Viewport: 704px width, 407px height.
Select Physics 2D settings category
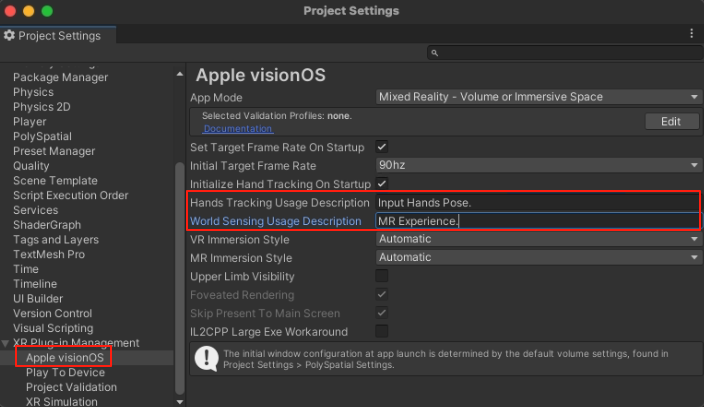pos(42,107)
